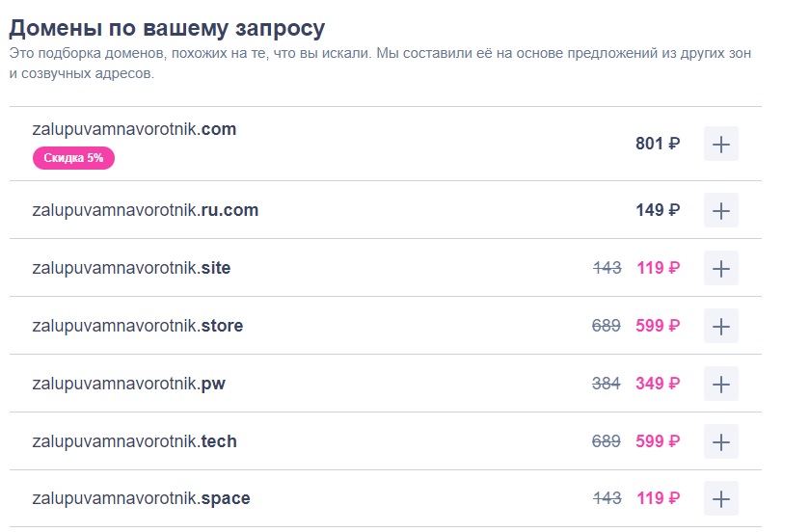Viewport: 810px width, 532px height.
Task: Click the 149 ₽ price for .ru.com
Action: pyautogui.click(x=658, y=210)
